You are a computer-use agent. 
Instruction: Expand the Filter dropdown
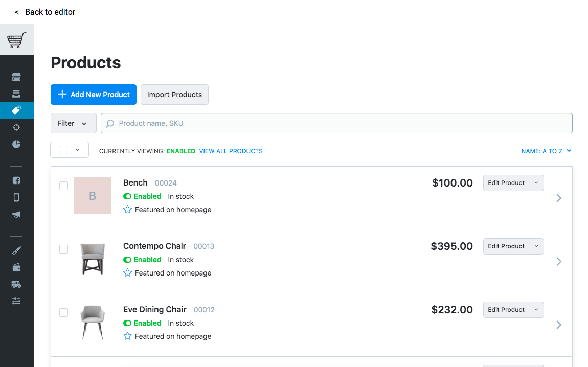(x=73, y=123)
